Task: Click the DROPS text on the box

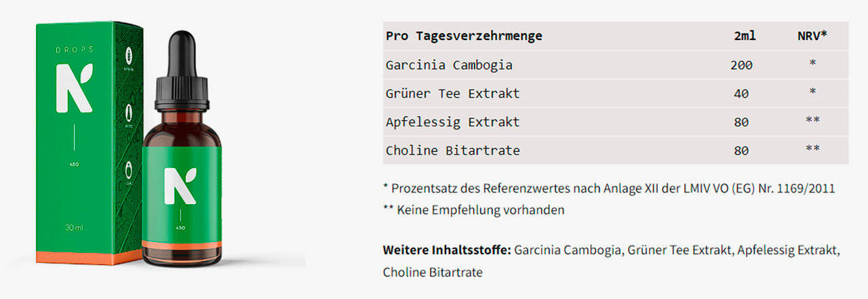Action: 75,51
